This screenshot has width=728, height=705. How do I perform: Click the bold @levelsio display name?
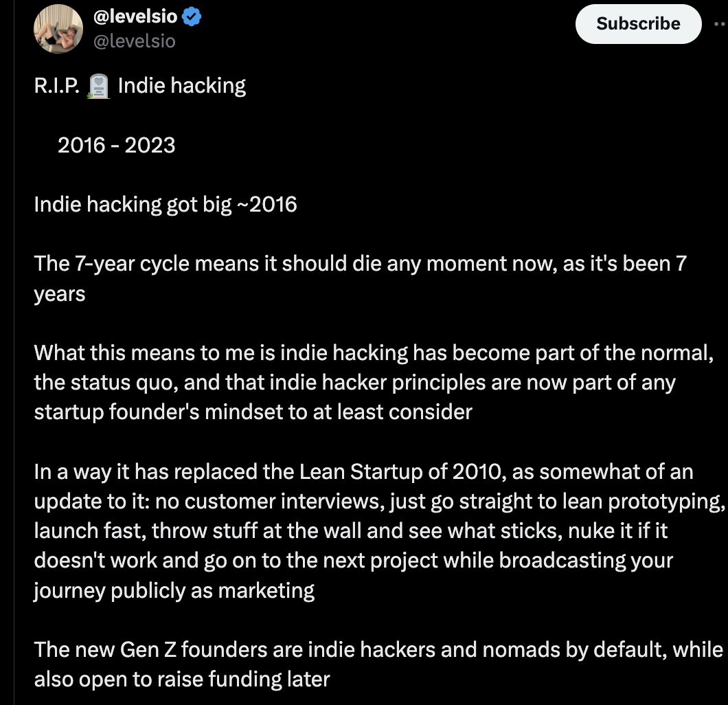coord(135,19)
